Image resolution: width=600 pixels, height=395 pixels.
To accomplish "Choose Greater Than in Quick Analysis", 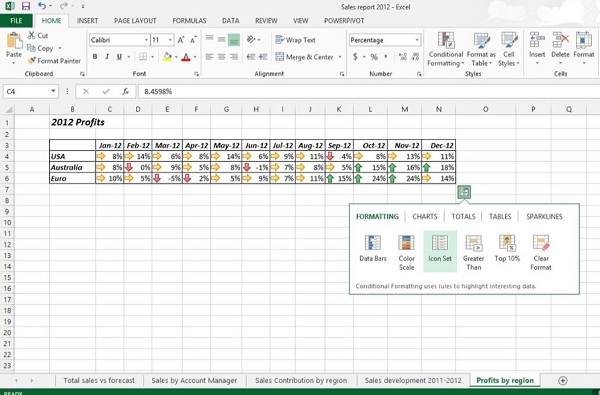I will (x=474, y=253).
